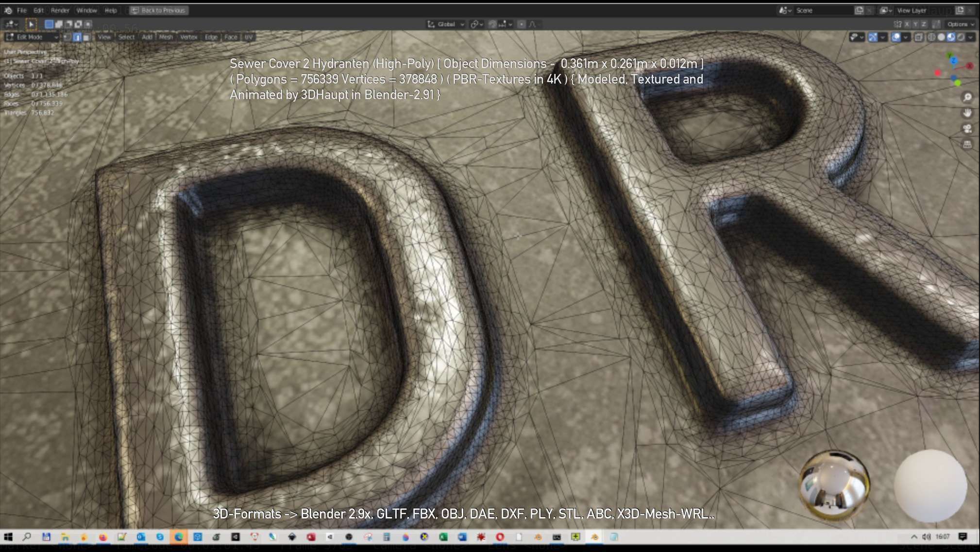Viewport: 980px width, 552px height.
Task: Open the viewport shading options dropdown
Action: [971, 37]
